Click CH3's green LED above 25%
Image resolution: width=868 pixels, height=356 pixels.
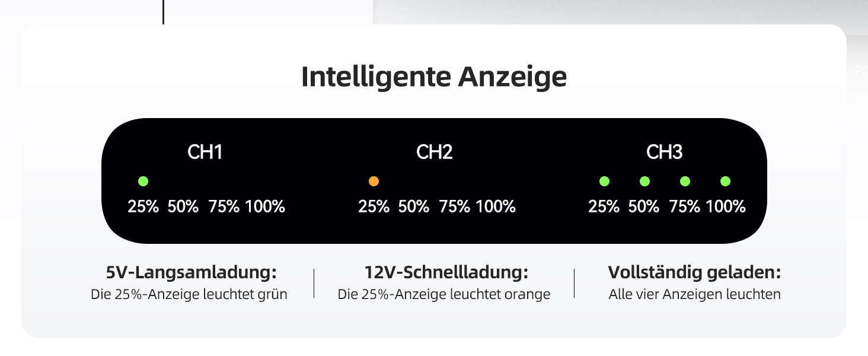point(604,182)
